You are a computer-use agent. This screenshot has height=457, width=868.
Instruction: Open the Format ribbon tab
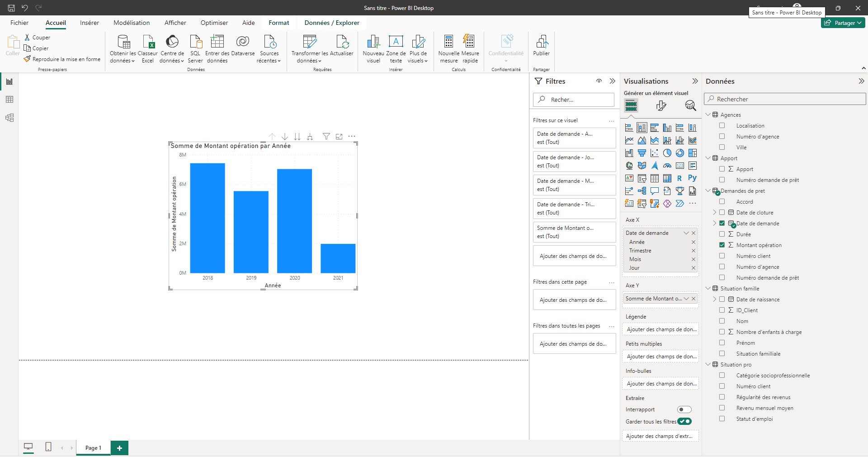[279, 23]
